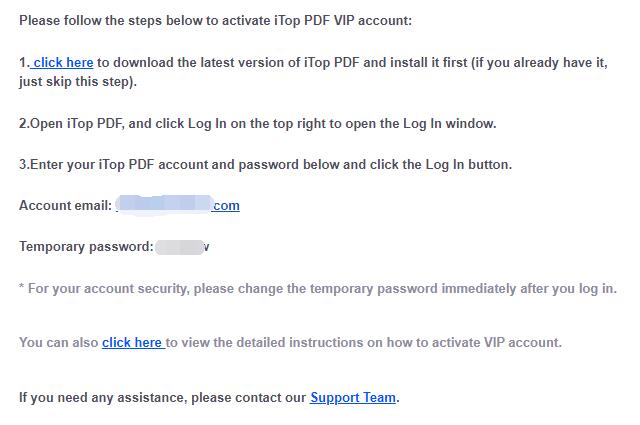Click the 'just skip this step' line
Viewport: 640px width, 425px height.
[78, 81]
